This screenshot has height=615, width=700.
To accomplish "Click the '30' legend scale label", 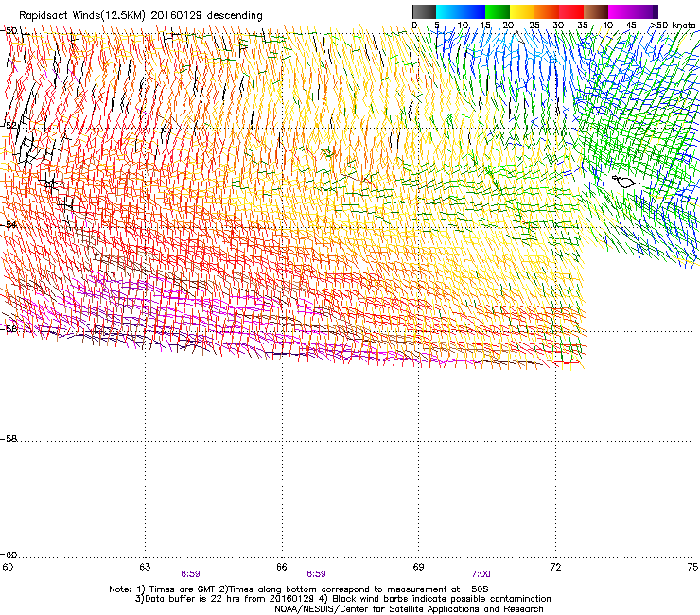I will [558, 26].
